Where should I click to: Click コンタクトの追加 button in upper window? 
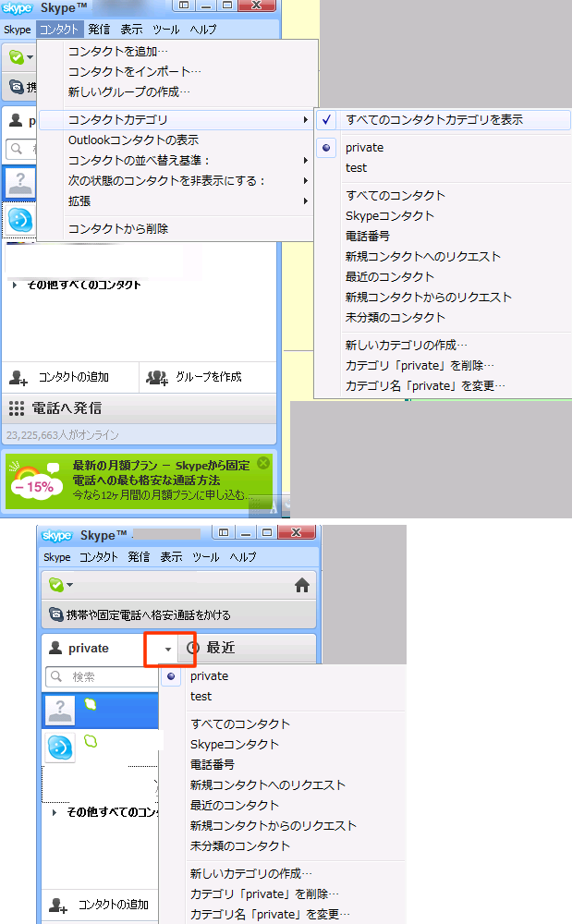tap(70, 377)
